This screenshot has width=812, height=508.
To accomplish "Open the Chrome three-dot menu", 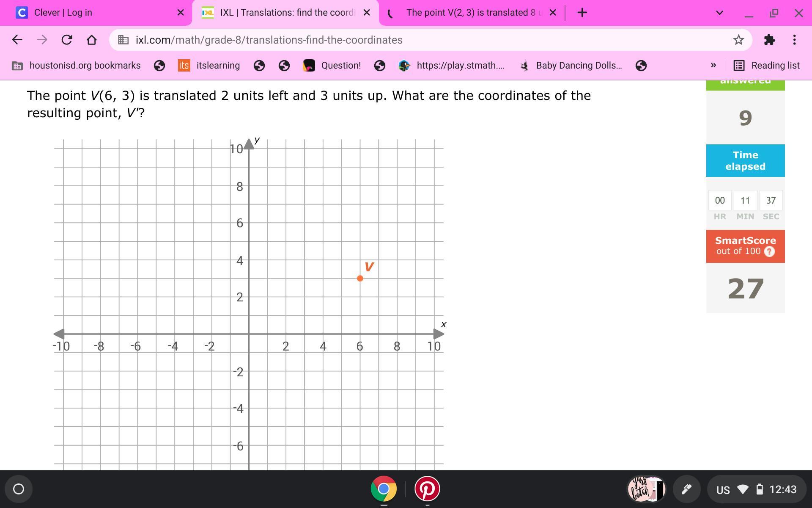I will (794, 40).
